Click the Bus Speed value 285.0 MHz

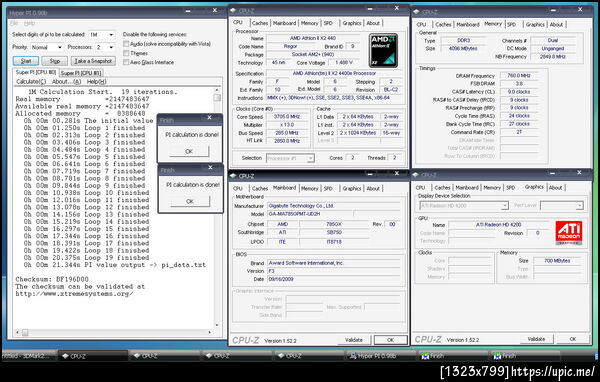pos(287,133)
